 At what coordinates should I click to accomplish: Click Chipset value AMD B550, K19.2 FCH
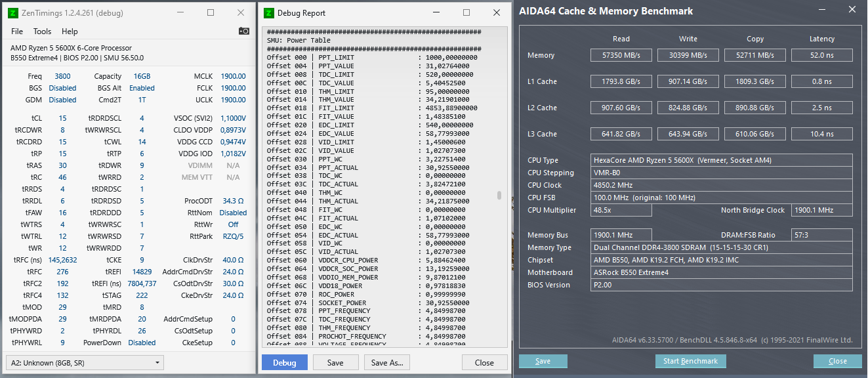coord(722,260)
